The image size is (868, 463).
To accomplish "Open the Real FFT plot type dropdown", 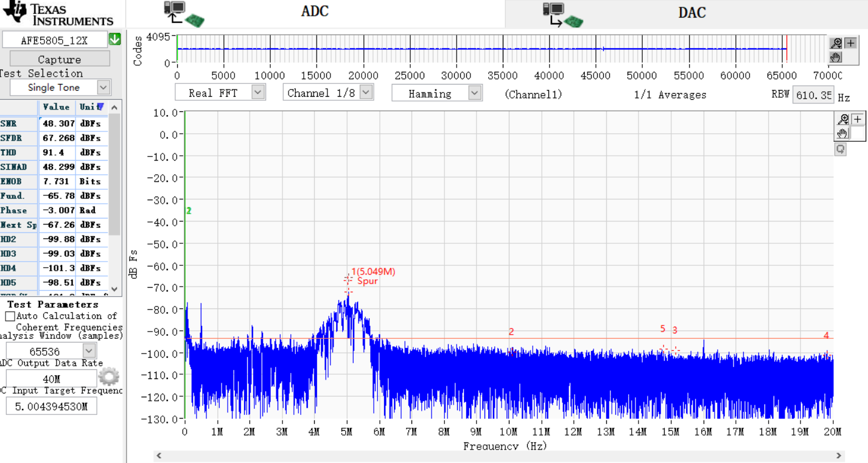I will pos(258,92).
